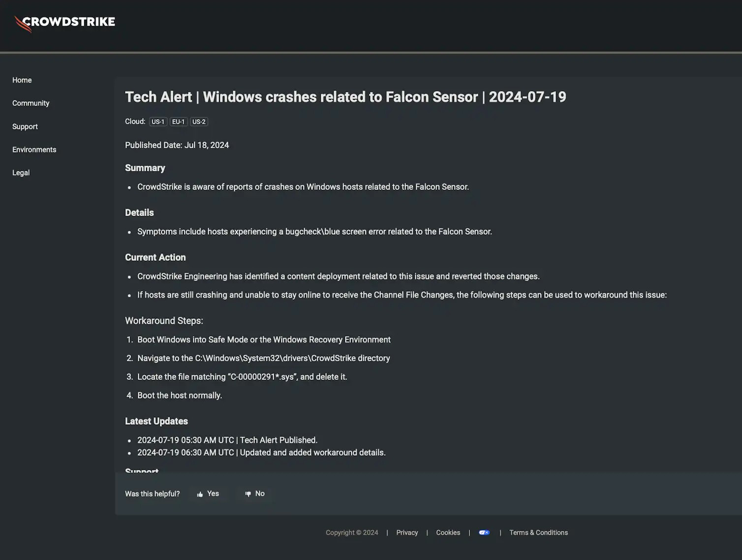742x560 pixels.
Task: Click the US-1 cloud tag
Action: pyautogui.click(x=158, y=122)
